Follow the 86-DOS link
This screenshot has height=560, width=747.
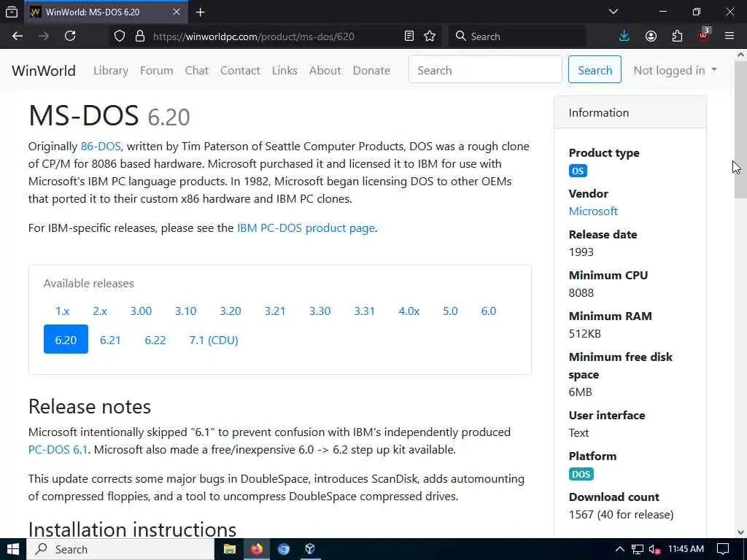point(101,146)
